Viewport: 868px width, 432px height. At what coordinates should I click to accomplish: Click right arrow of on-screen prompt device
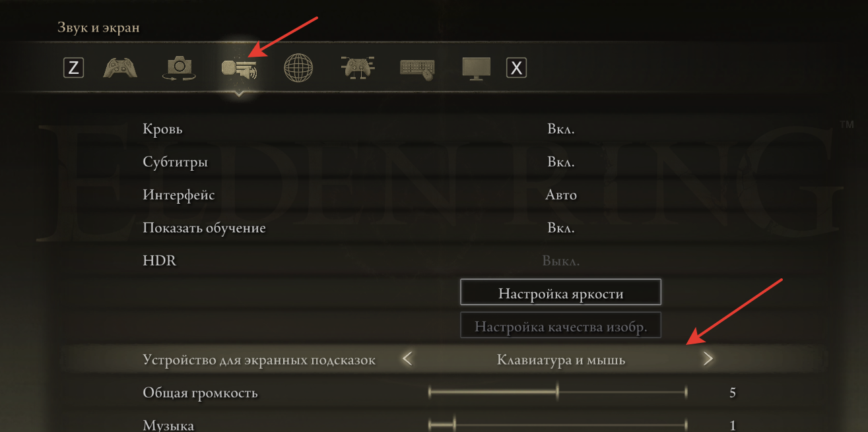pos(708,359)
